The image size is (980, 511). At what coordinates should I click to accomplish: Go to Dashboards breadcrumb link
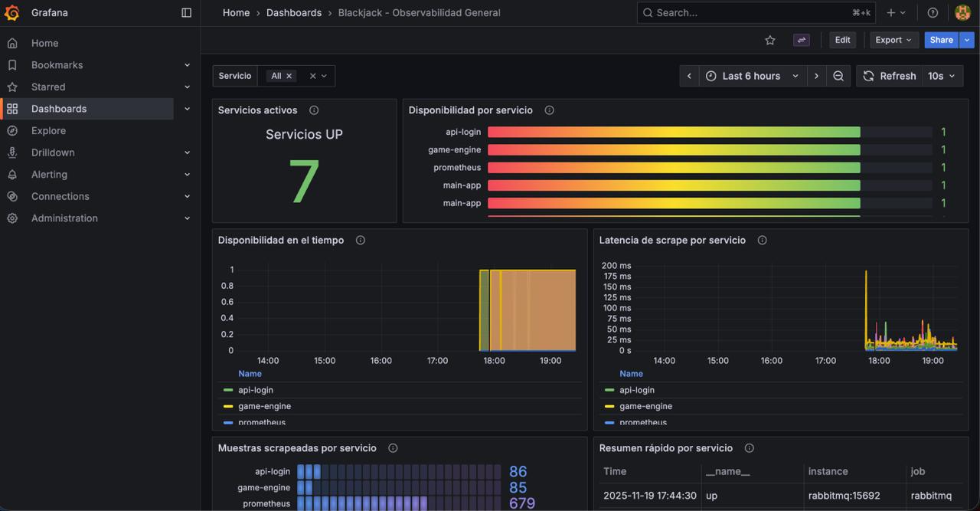[x=294, y=12]
